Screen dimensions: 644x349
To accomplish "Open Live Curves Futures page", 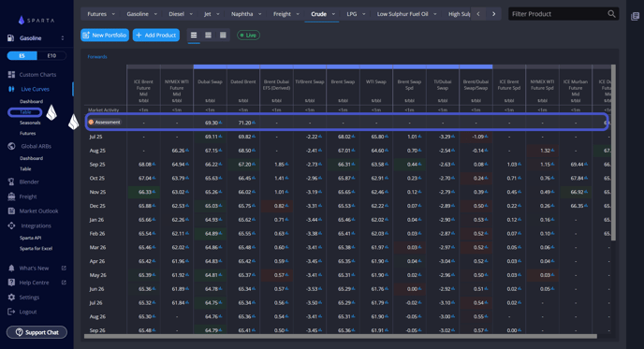I will pos(27,134).
